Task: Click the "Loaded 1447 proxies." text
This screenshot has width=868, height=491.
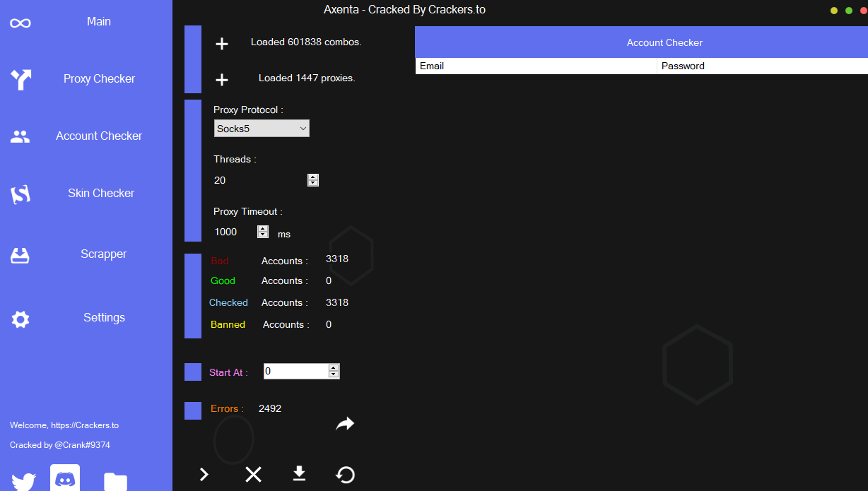Action: pos(307,78)
